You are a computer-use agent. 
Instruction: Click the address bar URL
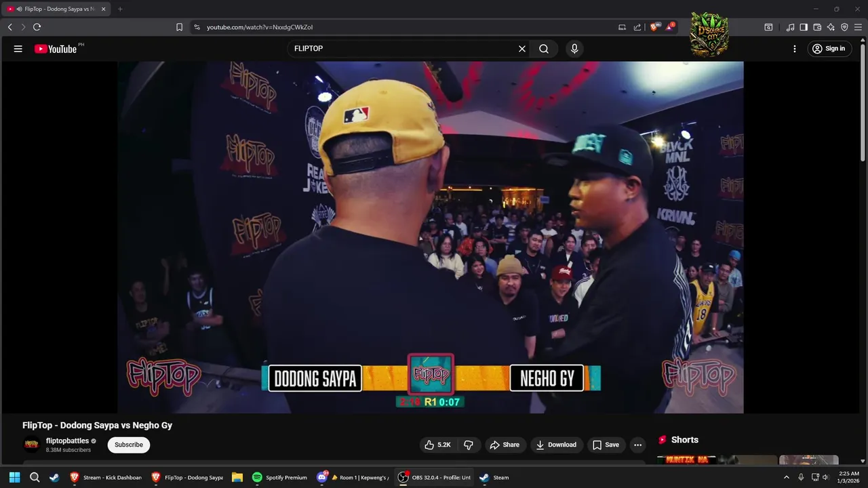coord(260,27)
